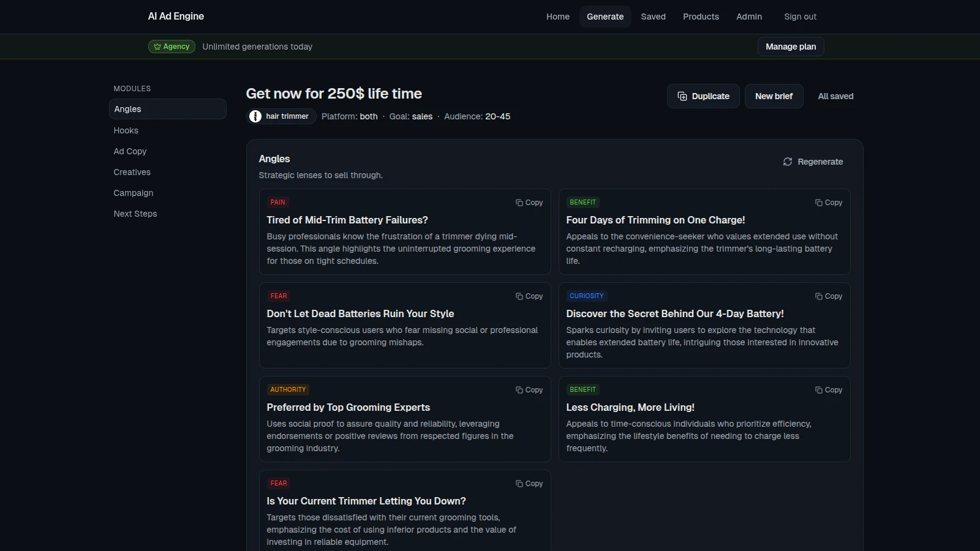This screenshot has width=980, height=551.
Task: Click the AI Ad Engine logo
Action: pos(176,17)
